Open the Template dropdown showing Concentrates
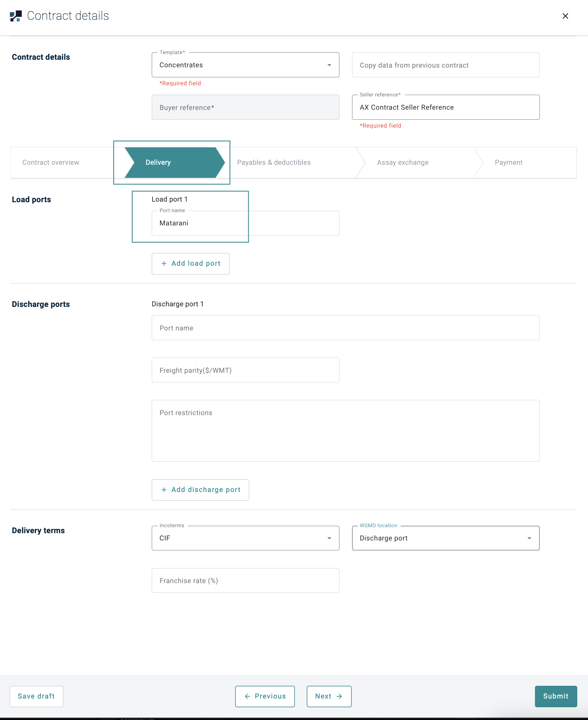Screen dimensions: 588x720 [245, 65]
